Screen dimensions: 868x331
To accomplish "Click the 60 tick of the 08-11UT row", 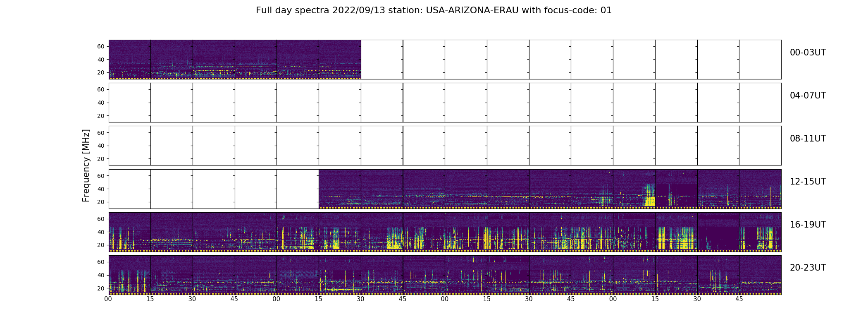I will pyautogui.click(x=100, y=133).
